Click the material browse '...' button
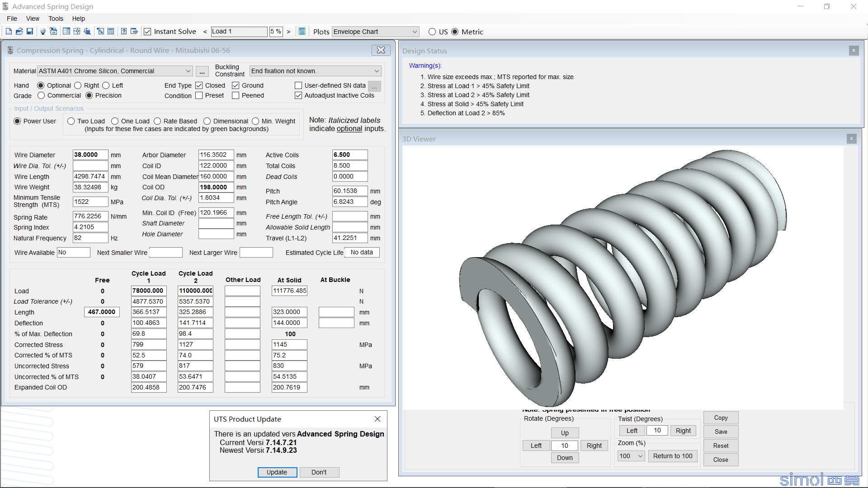Screen dimensions: 868x488 pyautogui.click(x=202, y=71)
